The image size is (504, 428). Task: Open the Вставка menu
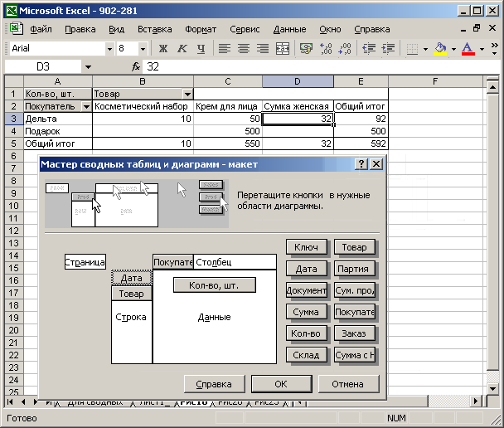click(155, 29)
